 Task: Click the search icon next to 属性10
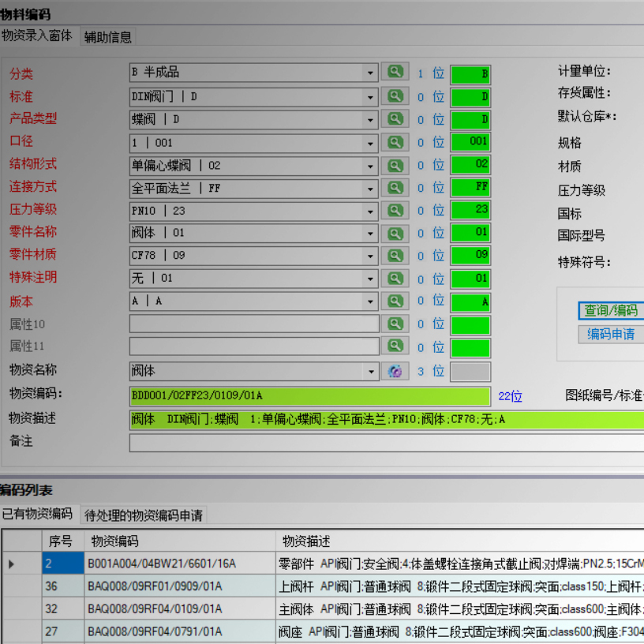coord(395,324)
